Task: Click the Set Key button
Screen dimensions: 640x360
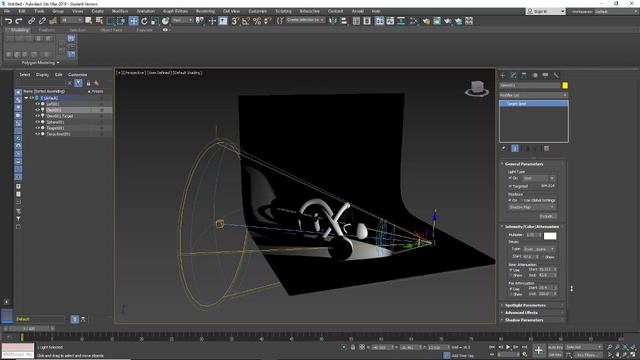Action: point(556,355)
